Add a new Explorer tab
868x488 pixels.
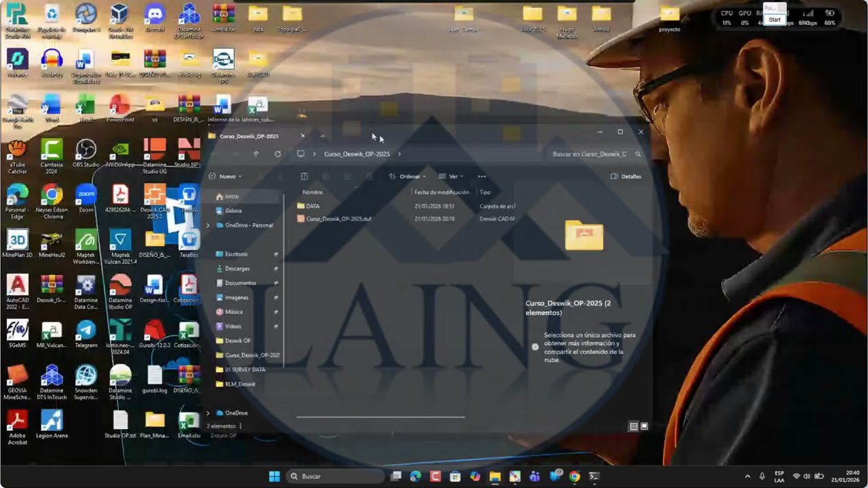click(x=323, y=136)
